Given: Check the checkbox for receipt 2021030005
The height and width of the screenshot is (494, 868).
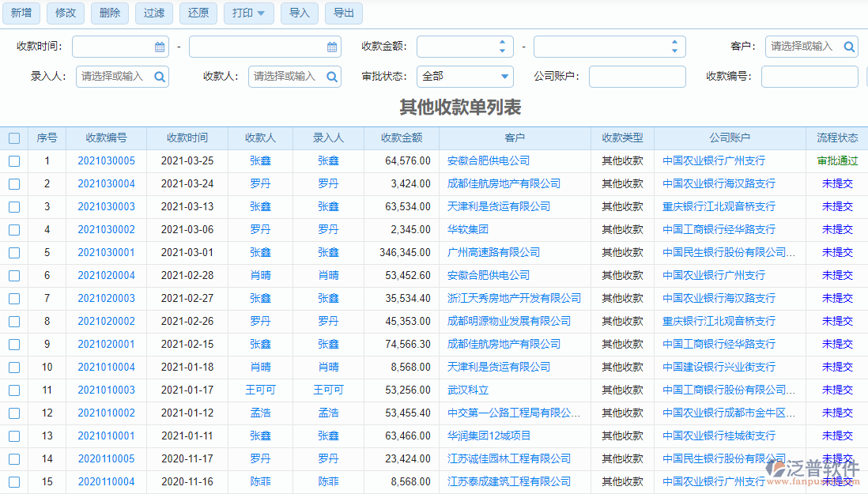Looking at the screenshot, I should pyautogui.click(x=14, y=160).
